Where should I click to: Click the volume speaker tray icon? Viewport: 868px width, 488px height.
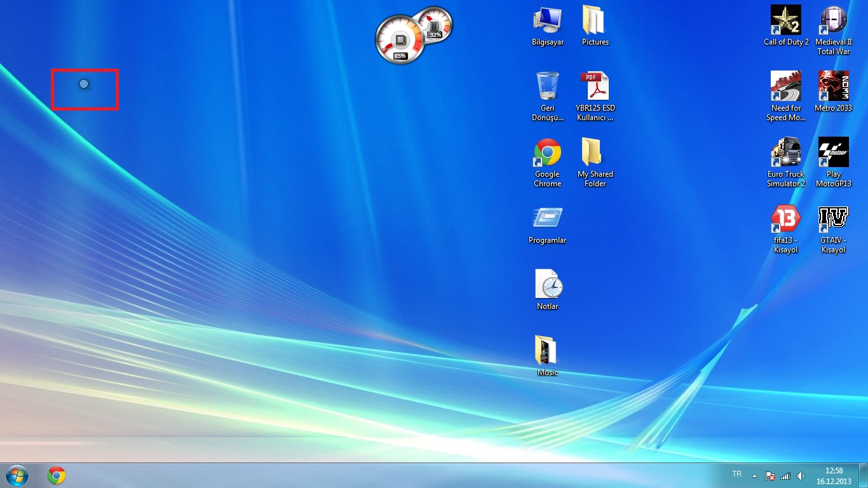(x=801, y=475)
